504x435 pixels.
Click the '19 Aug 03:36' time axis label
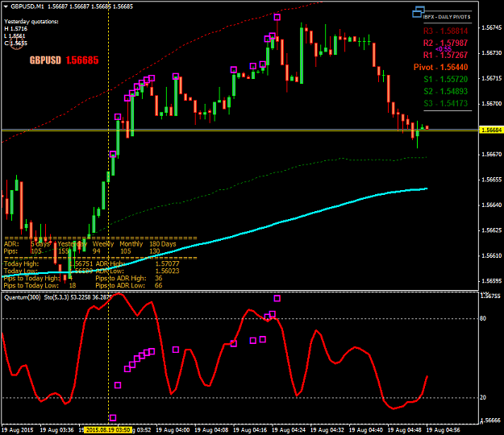click(57, 429)
